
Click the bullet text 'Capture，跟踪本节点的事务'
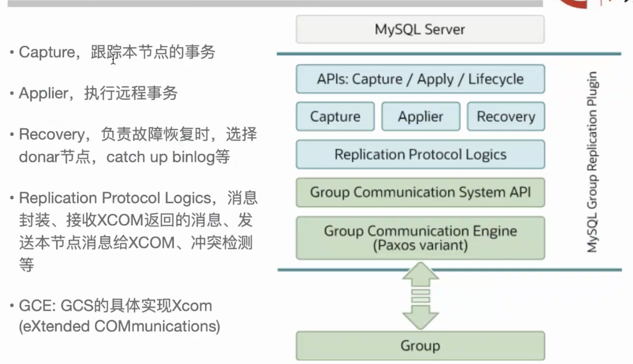[x=117, y=52]
